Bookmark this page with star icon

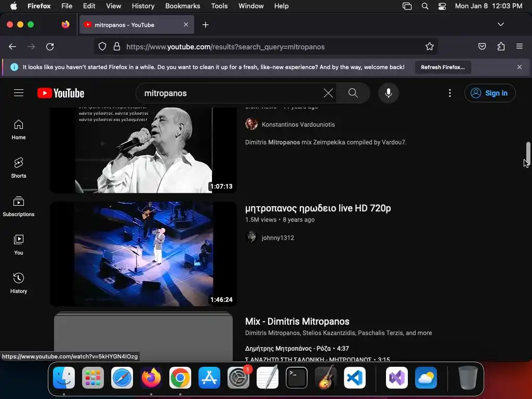(x=430, y=46)
